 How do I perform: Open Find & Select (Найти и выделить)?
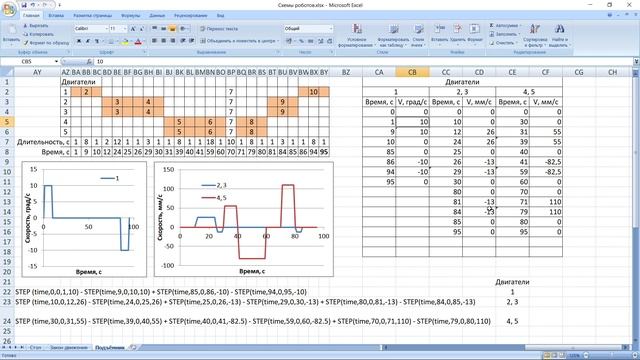coord(560,35)
